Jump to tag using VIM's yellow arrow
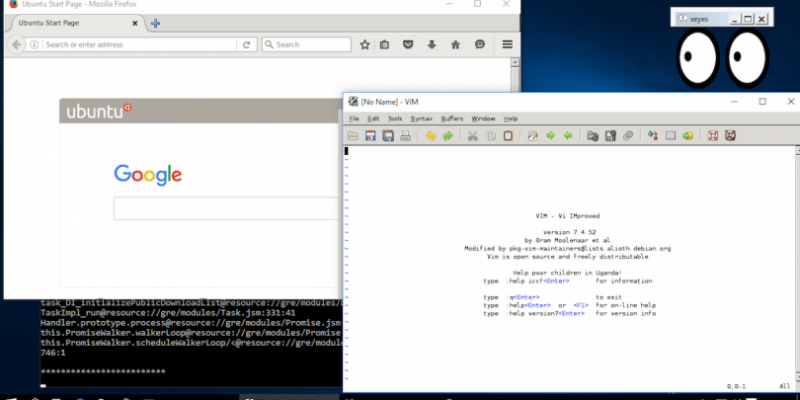 [688, 136]
